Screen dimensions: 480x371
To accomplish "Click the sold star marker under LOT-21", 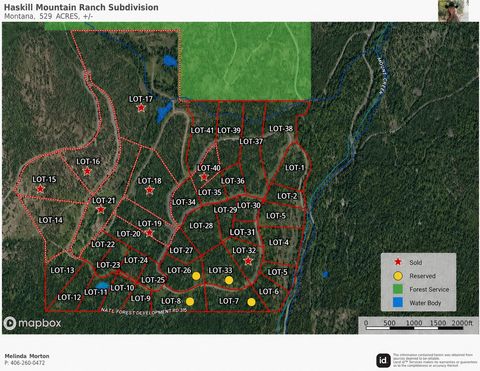I will [x=101, y=210].
